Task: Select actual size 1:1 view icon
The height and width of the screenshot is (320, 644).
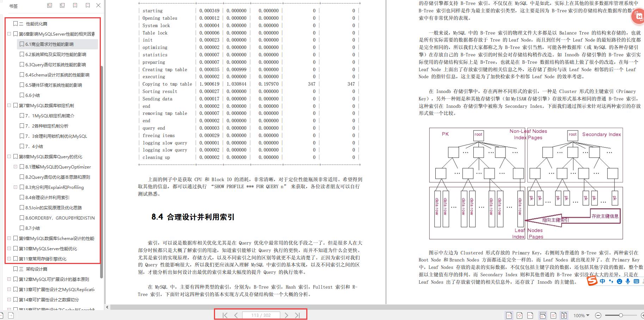Action: [x=509, y=315]
